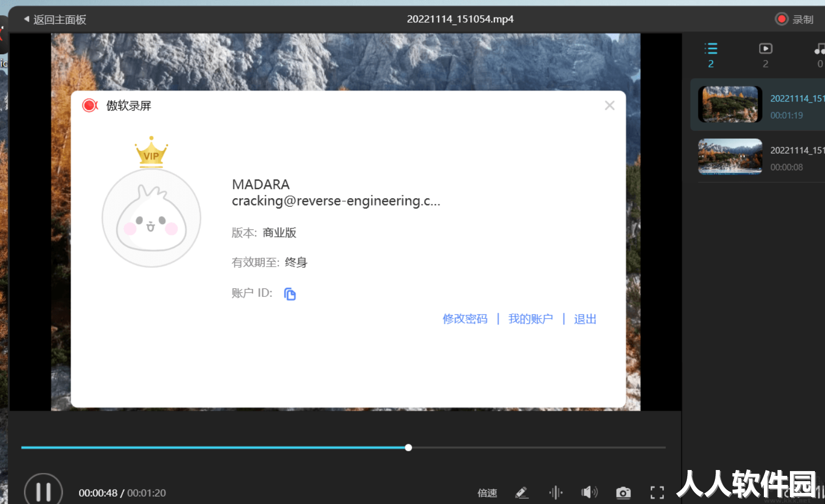This screenshot has height=504, width=825.
Task: Start recording with the 录制 button
Action: click(794, 20)
